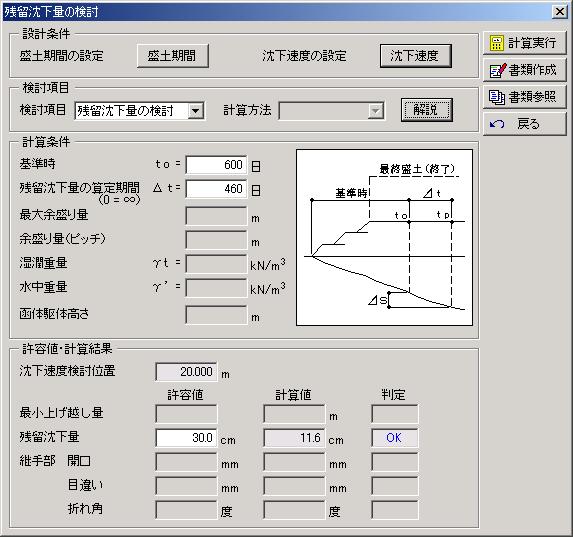The image size is (573, 537).
Task: Focus the Δt 算定期間 input field
Action: tap(216, 189)
